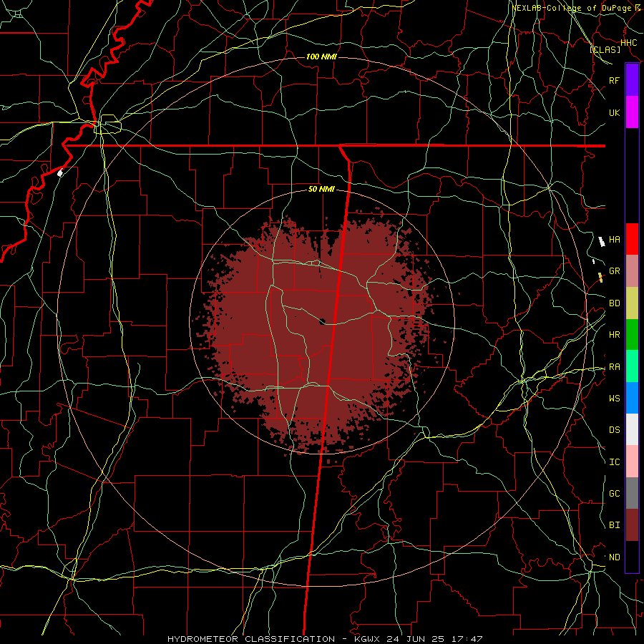
Task: Click the gray GC legend color swatch
Action: 632,493
